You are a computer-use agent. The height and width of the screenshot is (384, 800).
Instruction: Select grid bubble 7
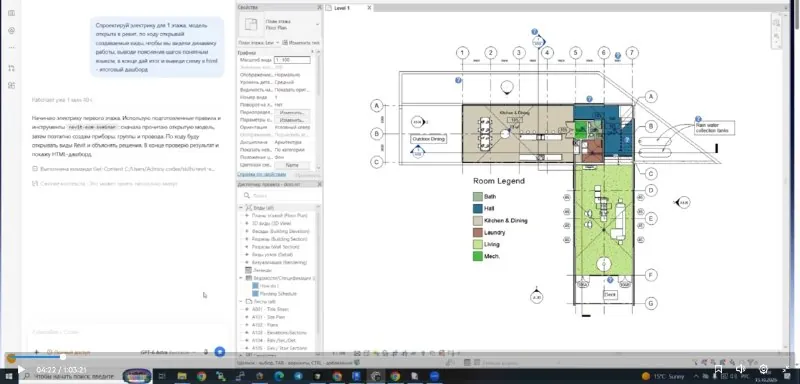click(x=632, y=53)
